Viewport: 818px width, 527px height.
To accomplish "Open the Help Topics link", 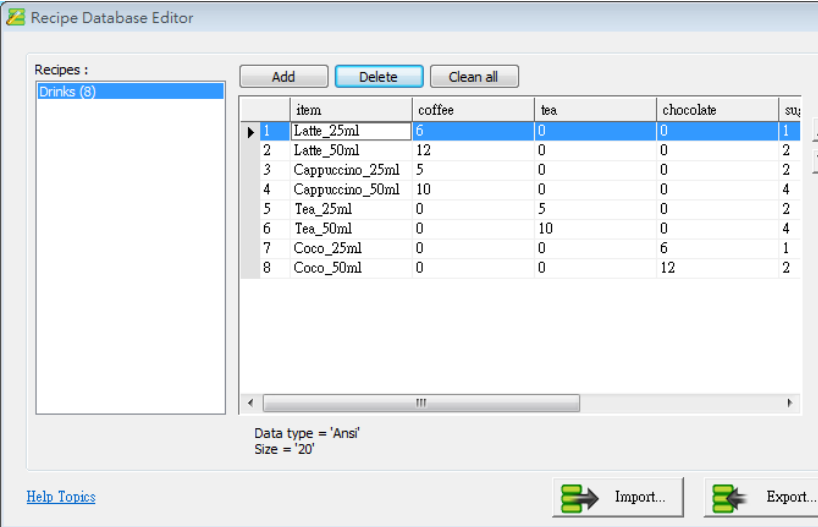I will pos(61,497).
